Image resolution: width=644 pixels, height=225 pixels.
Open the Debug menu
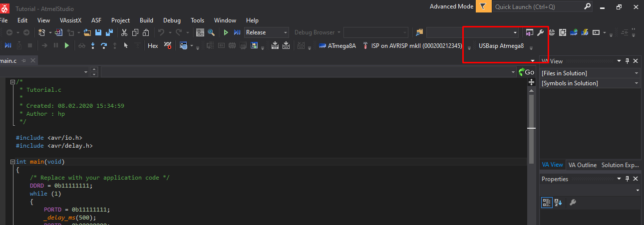point(172,20)
